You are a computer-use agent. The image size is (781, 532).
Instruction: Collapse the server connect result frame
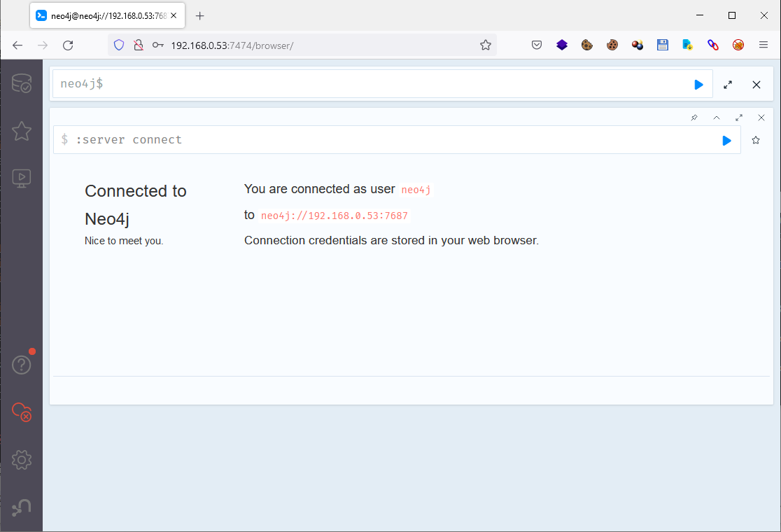[717, 118]
